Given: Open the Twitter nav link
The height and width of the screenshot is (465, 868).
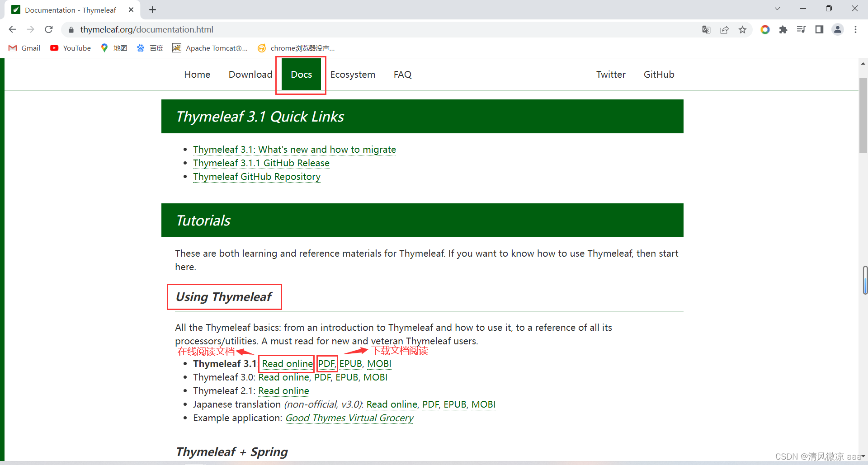Looking at the screenshot, I should click(x=611, y=75).
